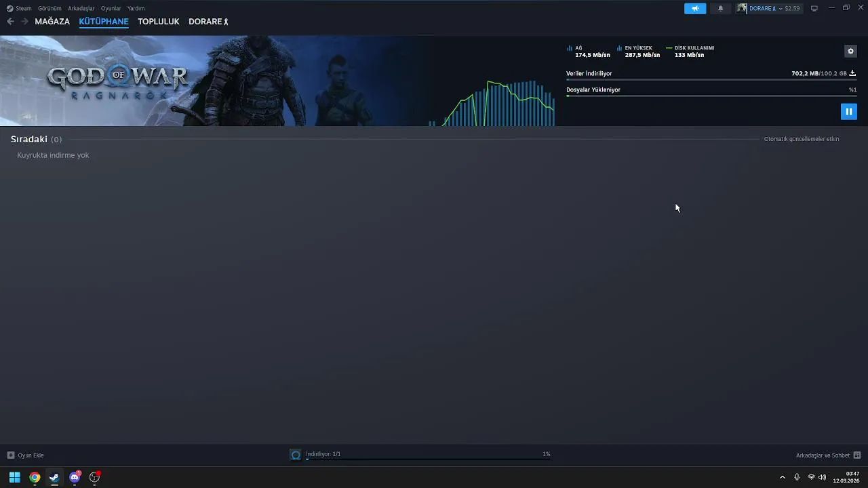The width and height of the screenshot is (868, 488).
Task: Click the Sıradaki (0) heading
Action: click(x=36, y=139)
